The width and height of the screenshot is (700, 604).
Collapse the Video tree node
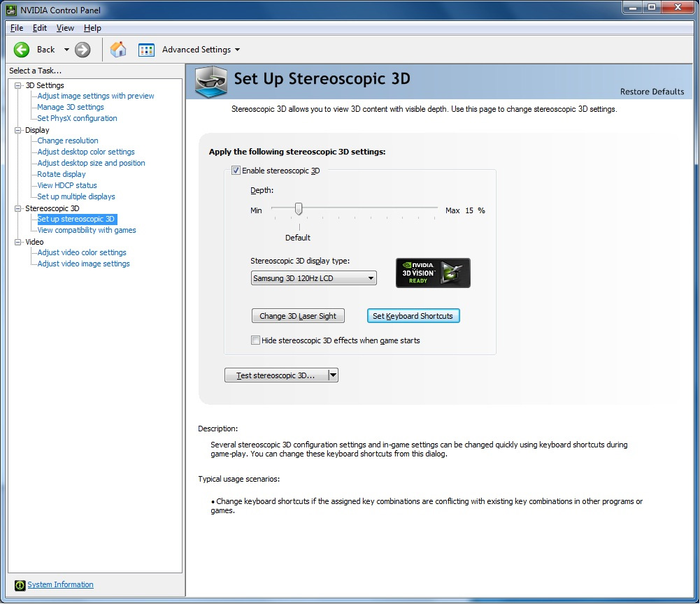coord(18,242)
